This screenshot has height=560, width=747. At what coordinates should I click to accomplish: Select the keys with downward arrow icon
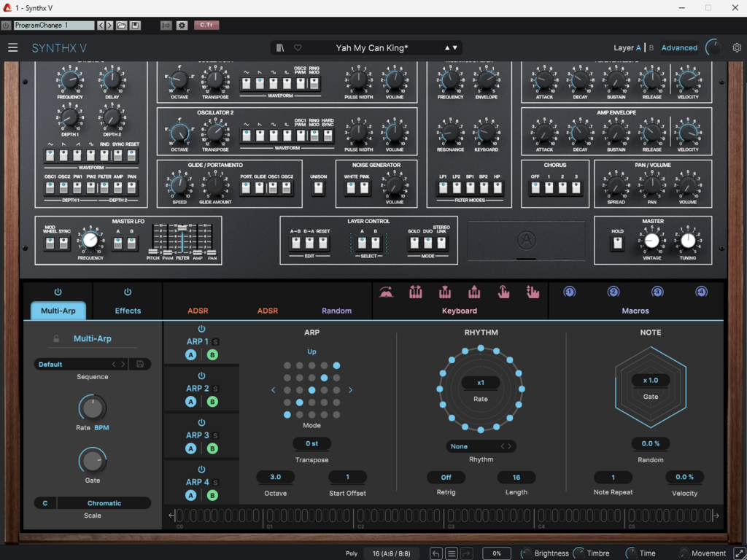pos(445,292)
